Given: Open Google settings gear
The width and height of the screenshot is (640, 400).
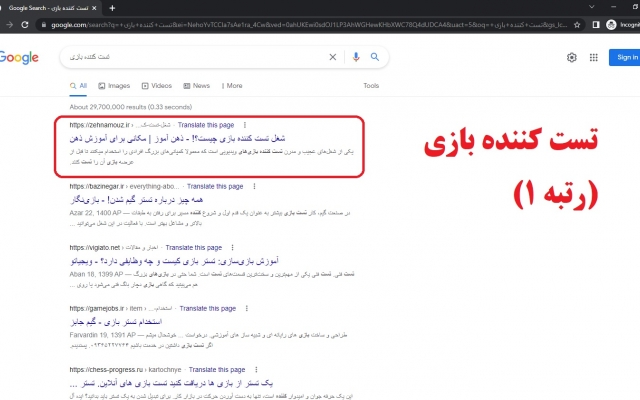Looking at the screenshot, I should (x=571, y=58).
